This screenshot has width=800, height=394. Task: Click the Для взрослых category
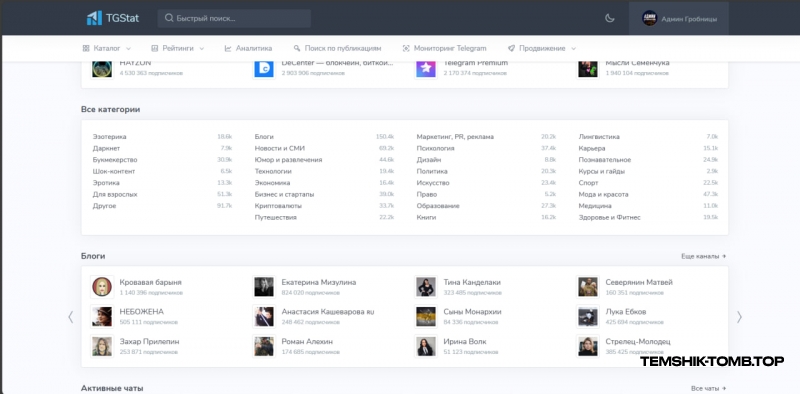115,194
